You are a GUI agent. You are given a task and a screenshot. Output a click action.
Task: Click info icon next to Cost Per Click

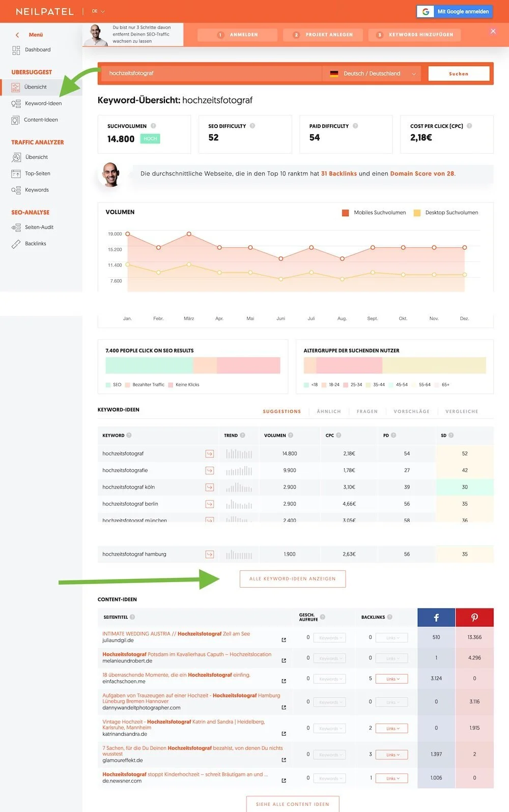(x=469, y=126)
